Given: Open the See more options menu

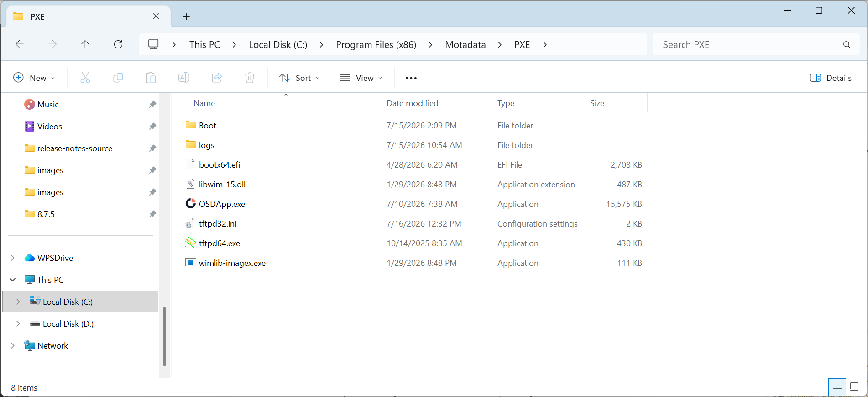Looking at the screenshot, I should (411, 78).
